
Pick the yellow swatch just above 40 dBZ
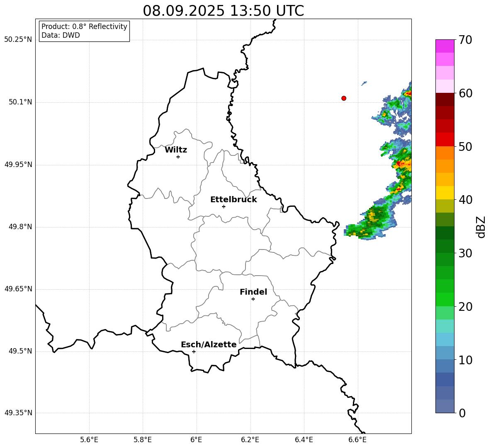pyautogui.click(x=445, y=193)
